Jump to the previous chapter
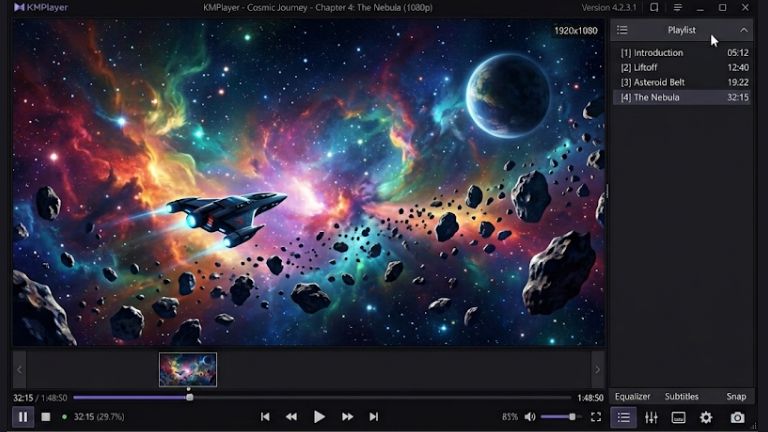The height and width of the screenshot is (432, 768). [x=265, y=417]
